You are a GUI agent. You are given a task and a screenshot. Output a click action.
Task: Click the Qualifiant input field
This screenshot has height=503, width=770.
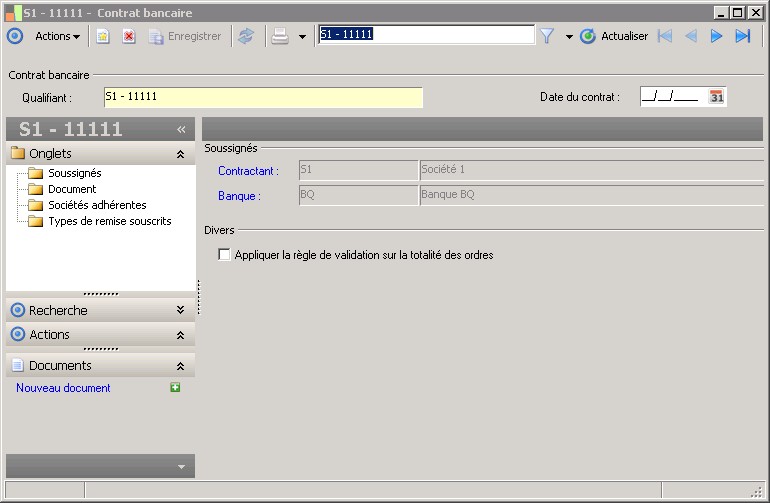[262, 97]
